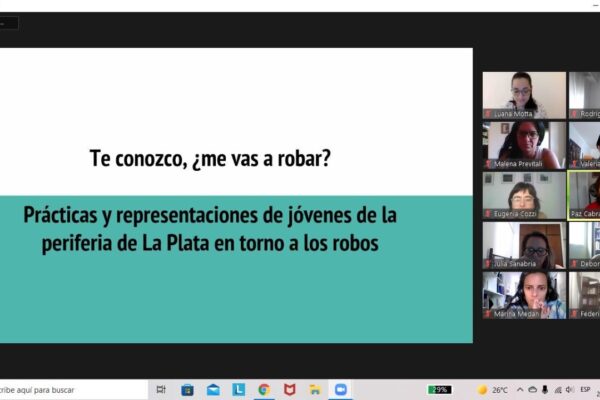This screenshot has width=600, height=400.
Task: Change ESP keyboard language indicator
Action: 585,389
